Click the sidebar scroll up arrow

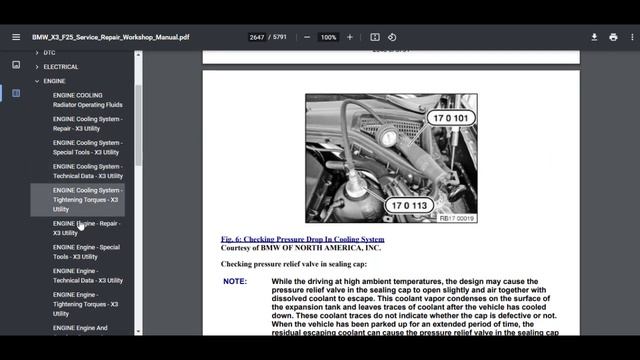tap(138, 54)
